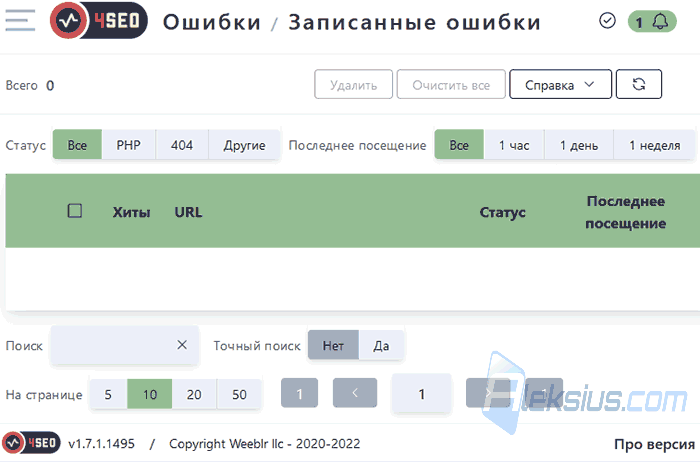This screenshot has width=700, height=462.
Task: Filter status by 404
Action: (182, 145)
